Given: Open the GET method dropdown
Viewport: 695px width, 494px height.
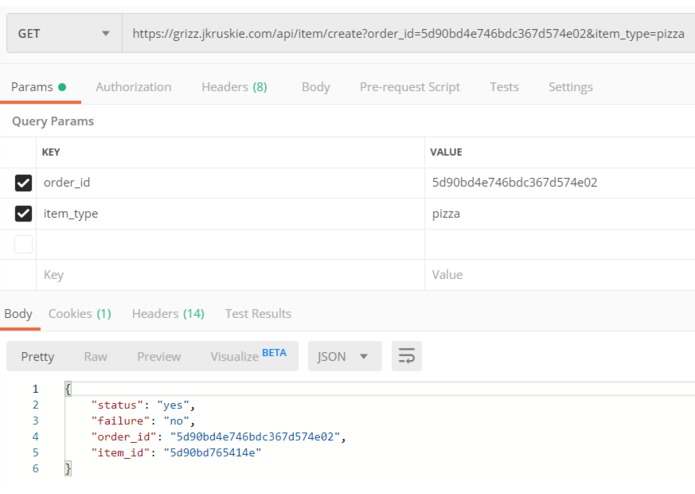Looking at the screenshot, I should 64,34.
